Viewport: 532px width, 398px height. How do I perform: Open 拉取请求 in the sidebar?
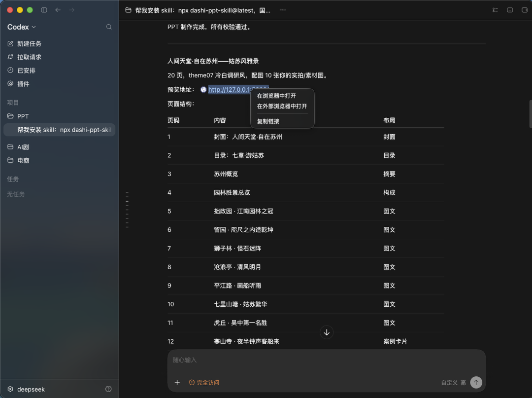click(25, 57)
